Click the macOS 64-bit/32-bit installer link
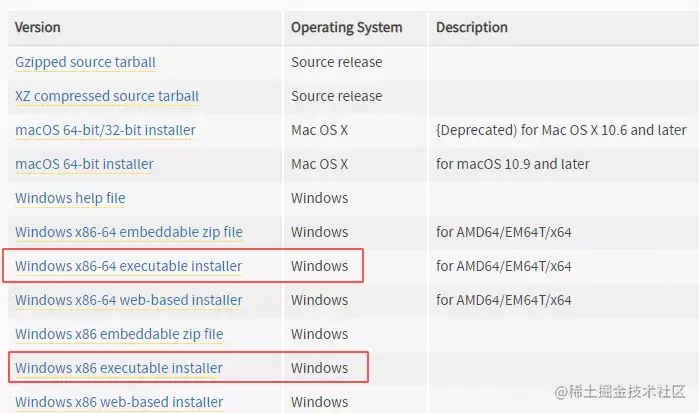The image size is (699, 413). click(105, 130)
